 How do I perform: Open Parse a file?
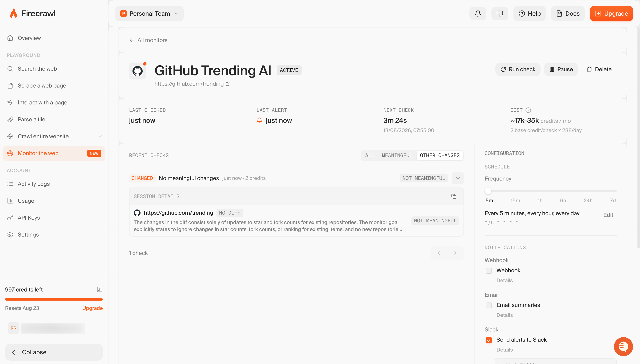54,119
